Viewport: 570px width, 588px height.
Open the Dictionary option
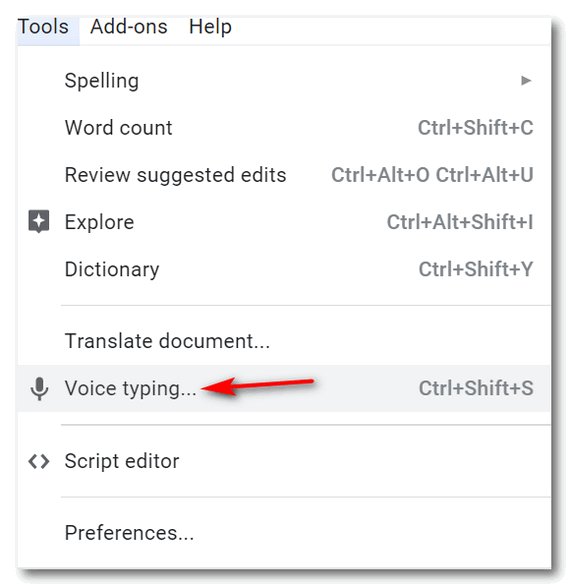point(284,269)
